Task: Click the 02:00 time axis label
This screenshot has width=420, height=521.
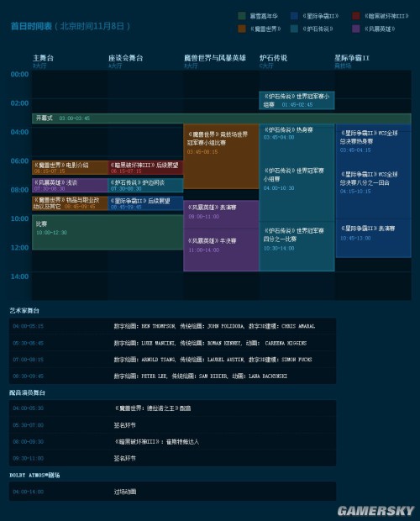Action: click(x=19, y=103)
